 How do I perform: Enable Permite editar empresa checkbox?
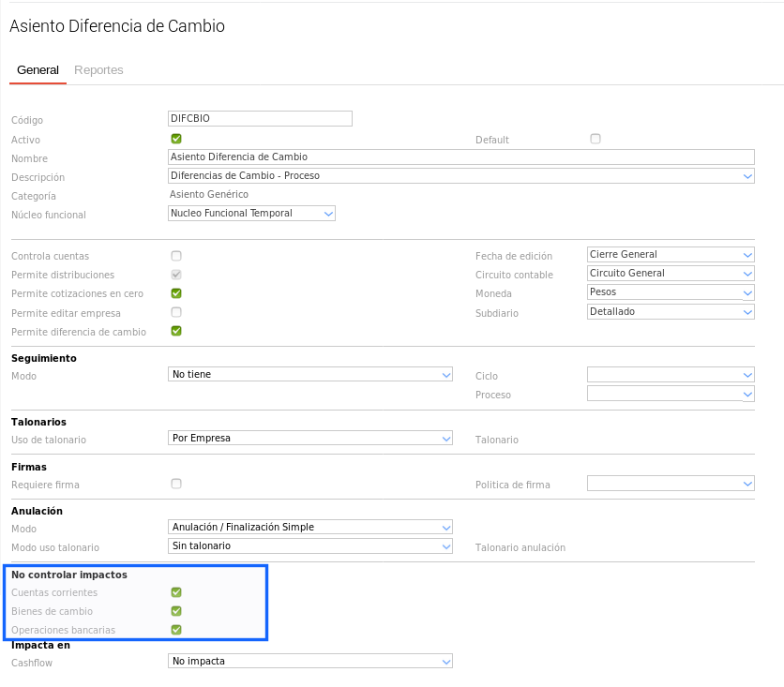click(176, 312)
